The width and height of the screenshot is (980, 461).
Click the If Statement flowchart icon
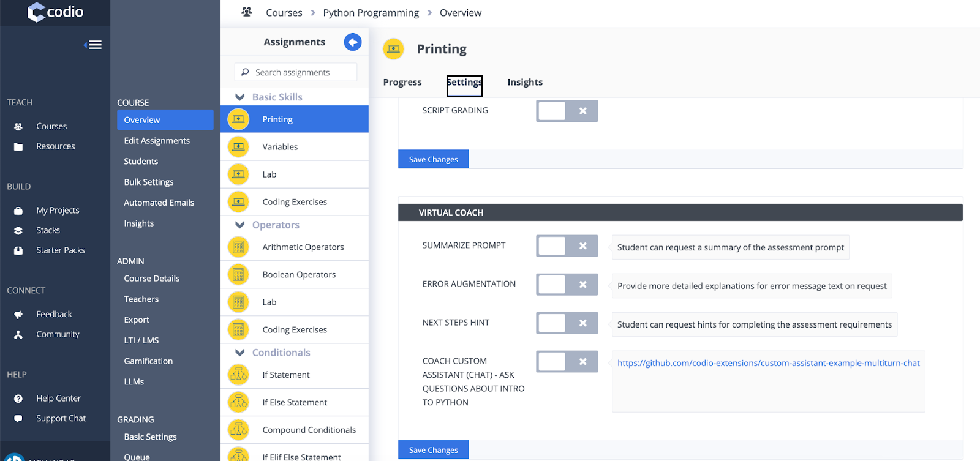click(238, 375)
